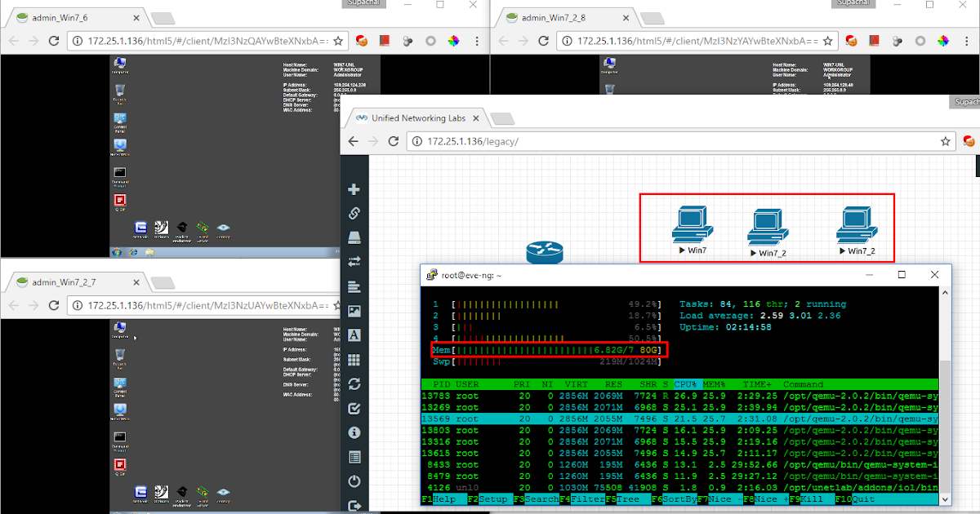Click F4 Filter in htop footer

(581, 498)
